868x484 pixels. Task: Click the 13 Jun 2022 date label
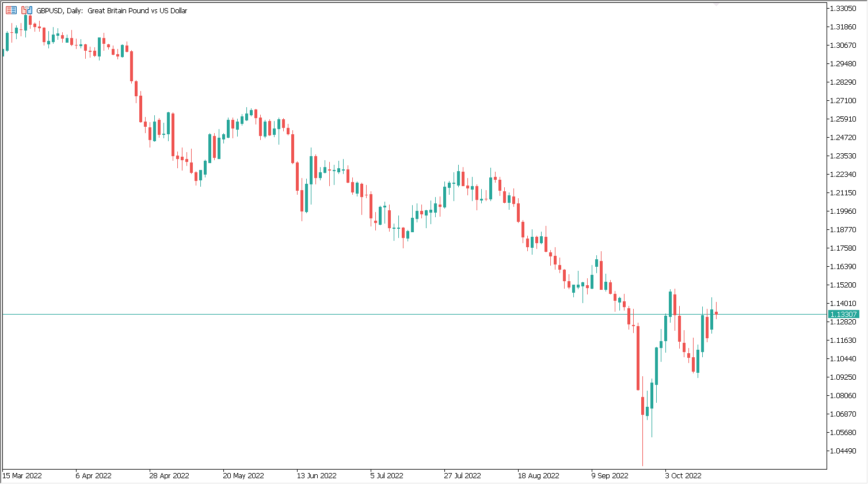click(x=317, y=476)
